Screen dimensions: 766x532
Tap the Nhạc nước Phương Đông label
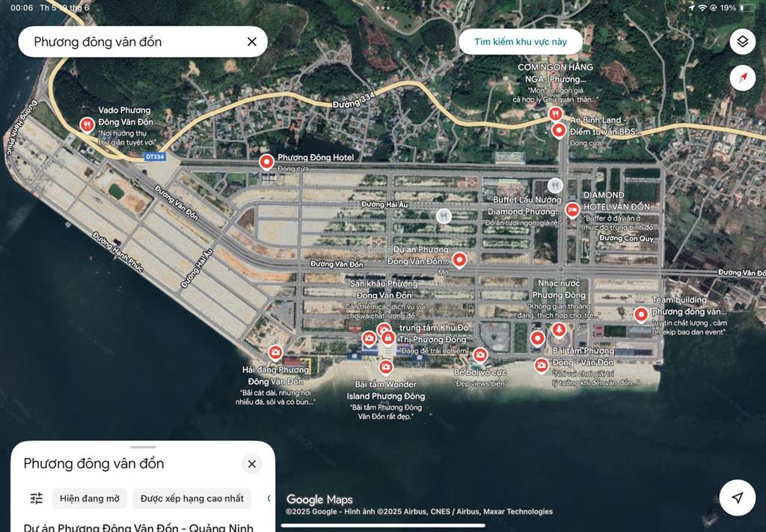point(559,289)
